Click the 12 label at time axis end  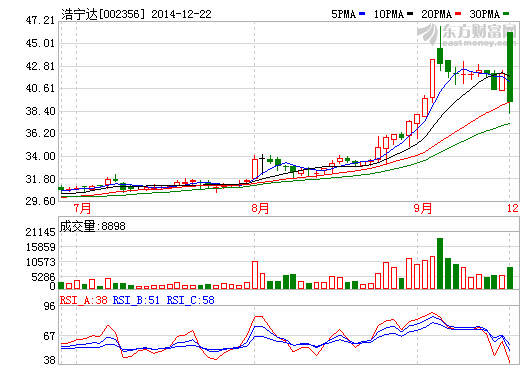coord(513,209)
